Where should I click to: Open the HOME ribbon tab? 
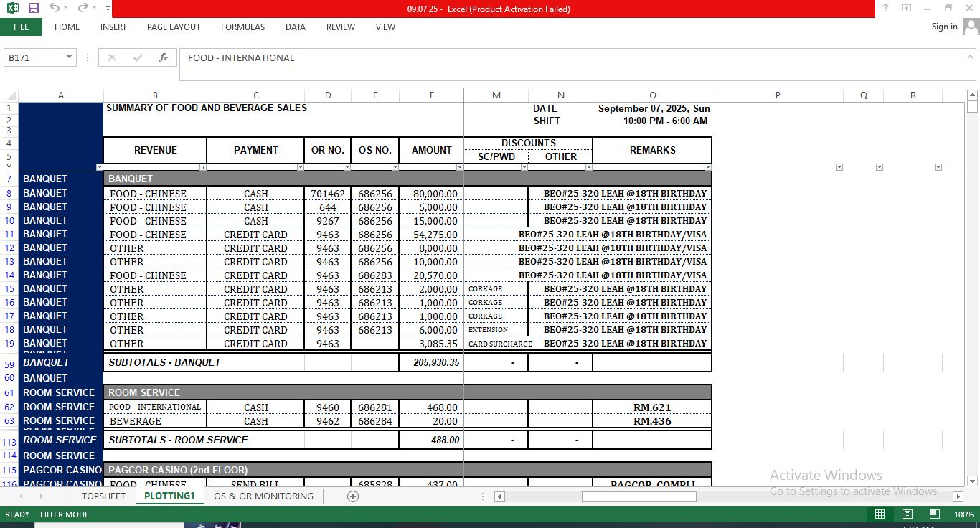click(67, 27)
